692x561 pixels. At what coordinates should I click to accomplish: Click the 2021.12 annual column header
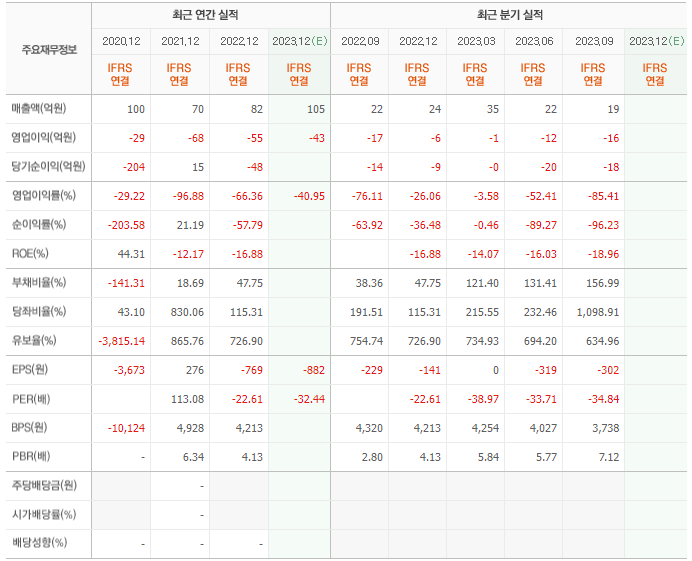[x=180, y=41]
